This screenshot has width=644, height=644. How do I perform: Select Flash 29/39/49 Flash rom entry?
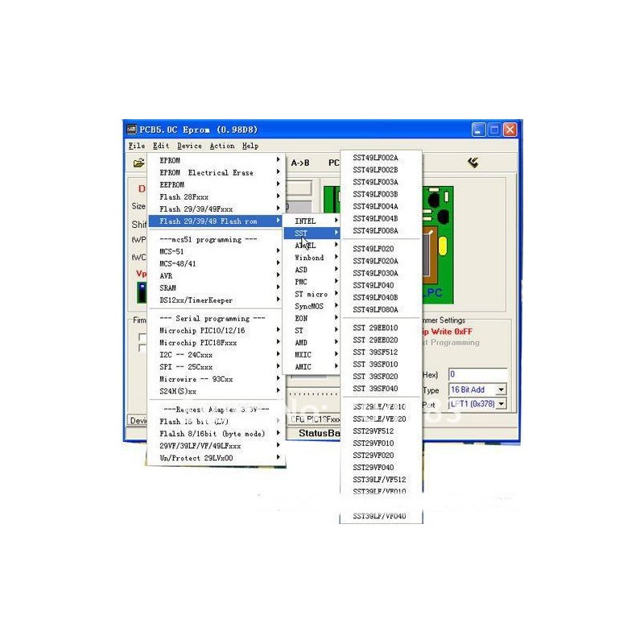pos(216,221)
